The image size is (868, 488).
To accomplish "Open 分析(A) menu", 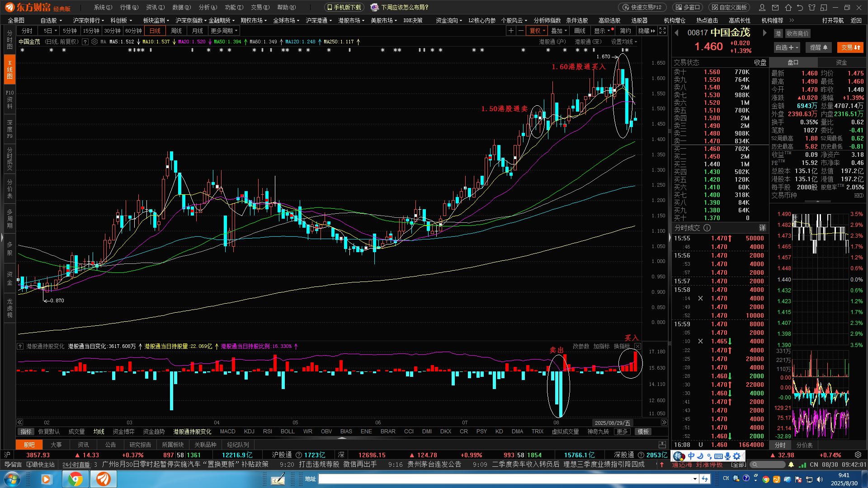I will click(208, 7).
